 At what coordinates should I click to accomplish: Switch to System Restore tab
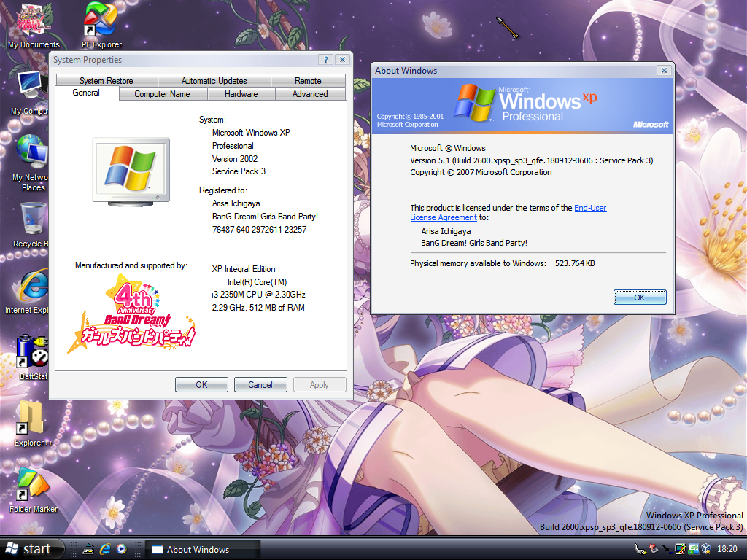click(x=107, y=80)
